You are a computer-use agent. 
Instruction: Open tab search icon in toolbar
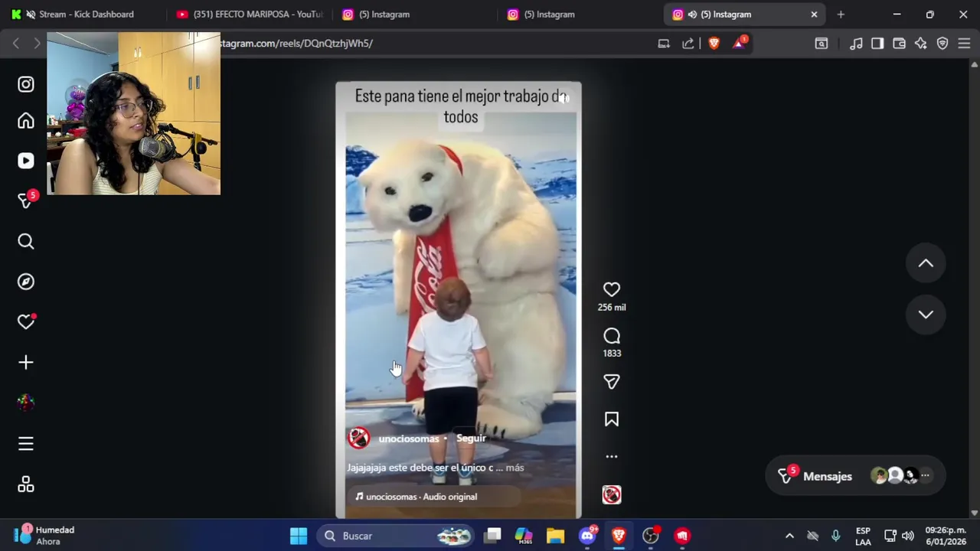coord(821,44)
